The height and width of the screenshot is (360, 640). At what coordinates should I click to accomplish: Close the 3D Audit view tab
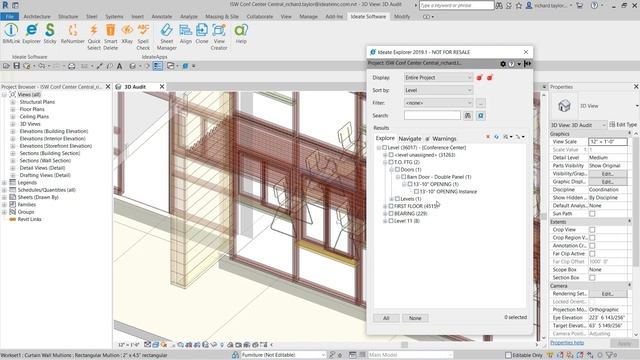coord(162,87)
